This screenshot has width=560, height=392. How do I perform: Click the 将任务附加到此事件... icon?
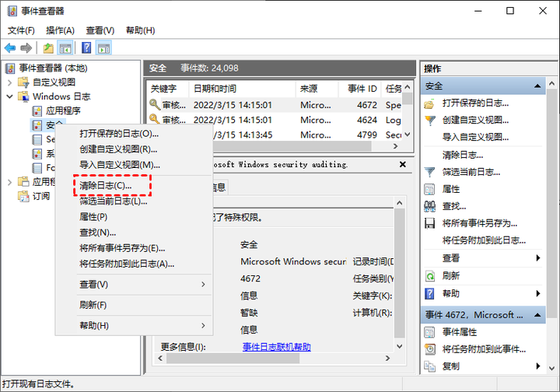[x=430, y=349]
